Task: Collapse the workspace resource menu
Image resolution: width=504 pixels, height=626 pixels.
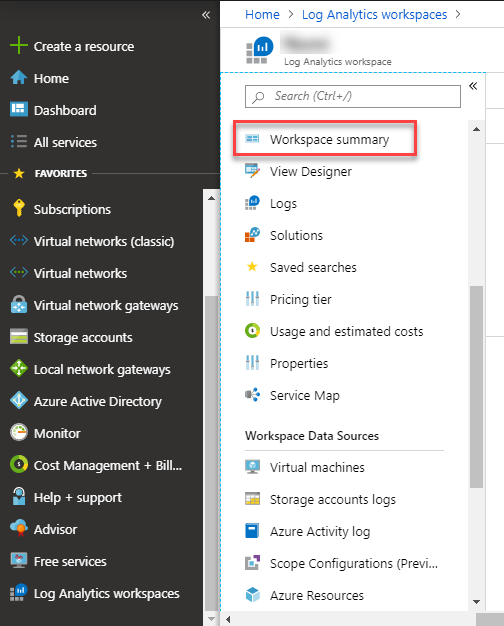Action: click(473, 86)
